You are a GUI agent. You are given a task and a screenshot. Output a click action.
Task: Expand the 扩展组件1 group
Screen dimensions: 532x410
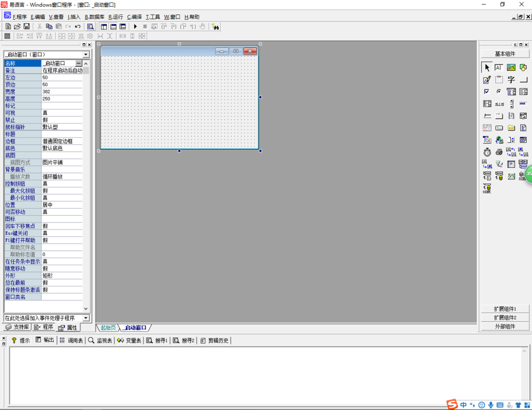coord(505,309)
